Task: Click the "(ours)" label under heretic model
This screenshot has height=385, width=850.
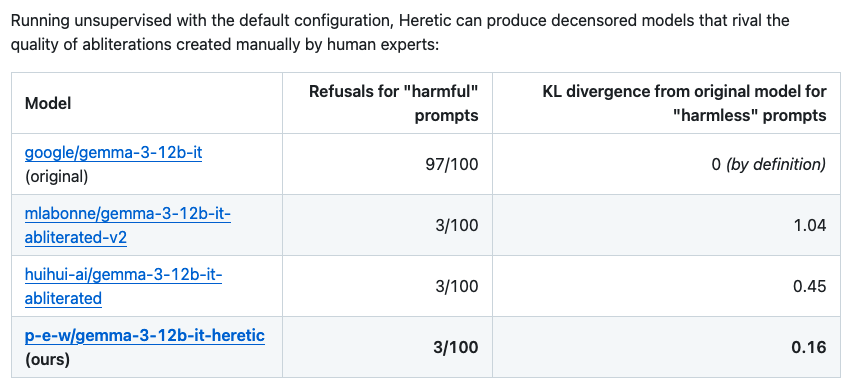Action: (x=47, y=360)
